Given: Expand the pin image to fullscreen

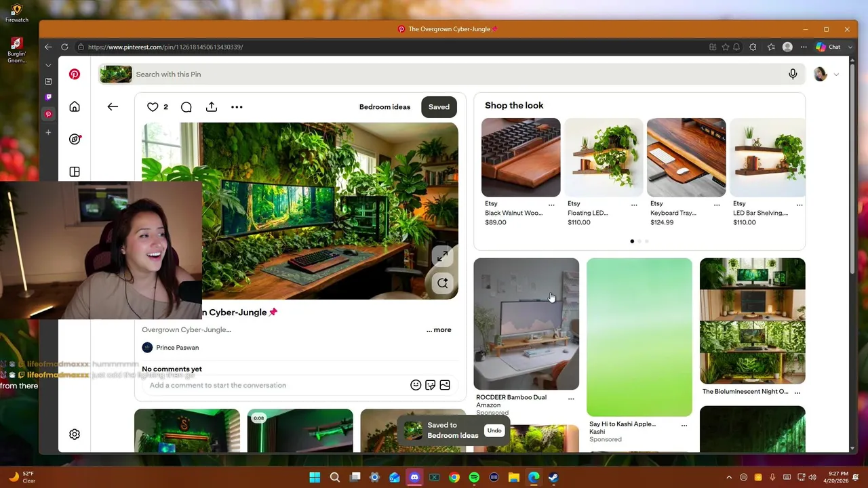Looking at the screenshot, I should tap(442, 256).
